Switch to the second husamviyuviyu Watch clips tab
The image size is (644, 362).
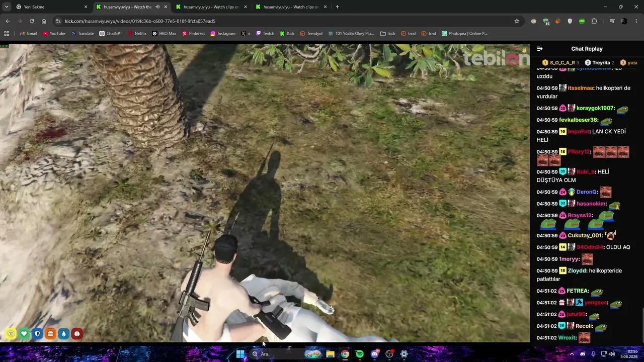coord(211,7)
